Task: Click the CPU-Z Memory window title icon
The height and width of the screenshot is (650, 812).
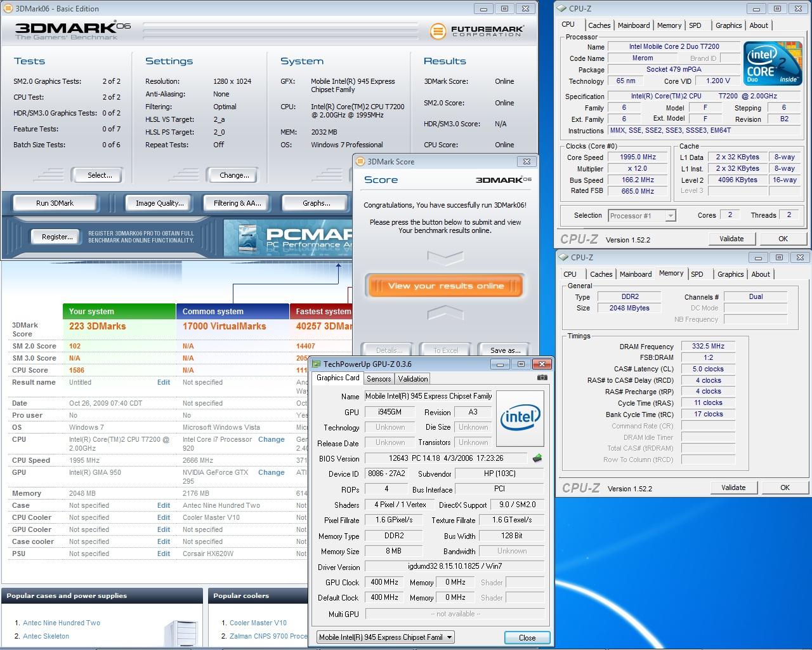Action: coord(563,257)
